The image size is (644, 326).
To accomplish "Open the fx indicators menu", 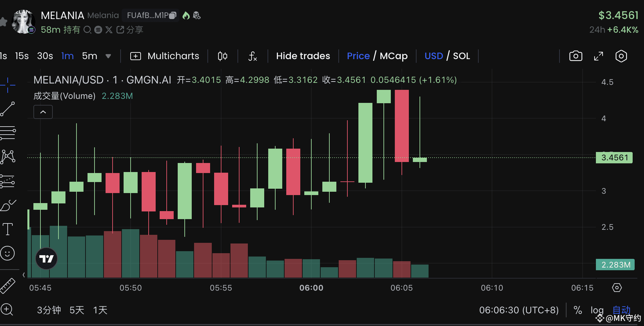I will coord(253,56).
